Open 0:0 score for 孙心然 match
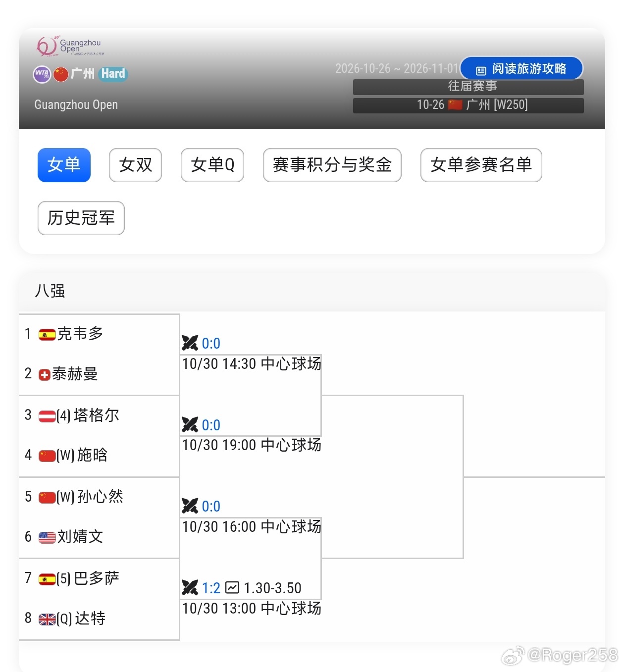This screenshot has width=624, height=672. [211, 506]
